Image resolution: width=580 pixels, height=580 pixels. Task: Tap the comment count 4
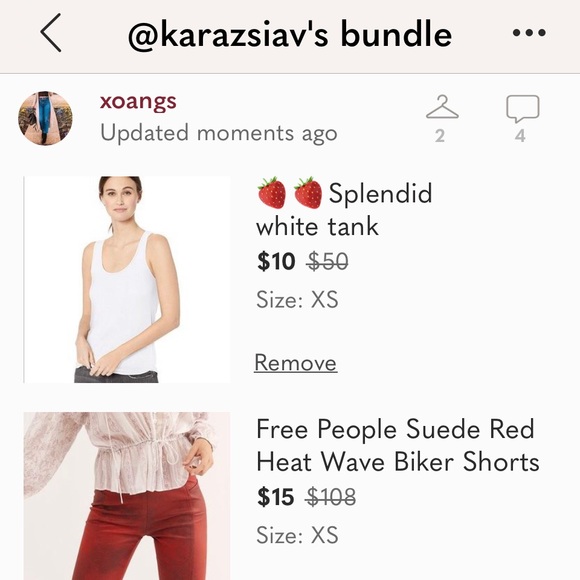520,136
